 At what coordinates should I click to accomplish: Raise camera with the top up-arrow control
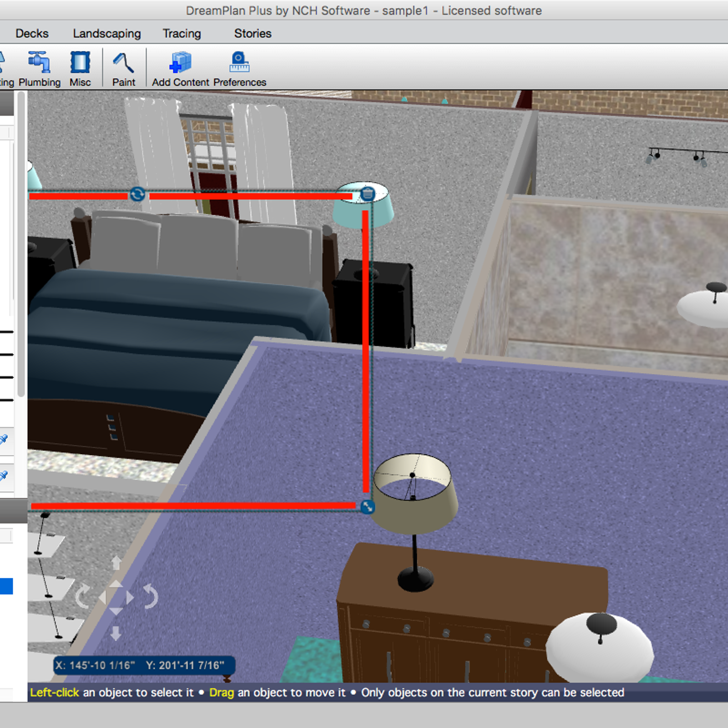click(116, 562)
